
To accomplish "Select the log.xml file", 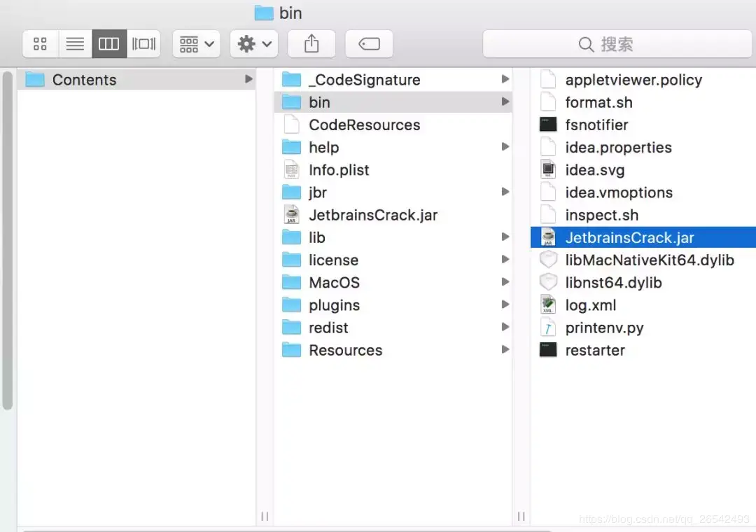I will [x=643, y=305].
